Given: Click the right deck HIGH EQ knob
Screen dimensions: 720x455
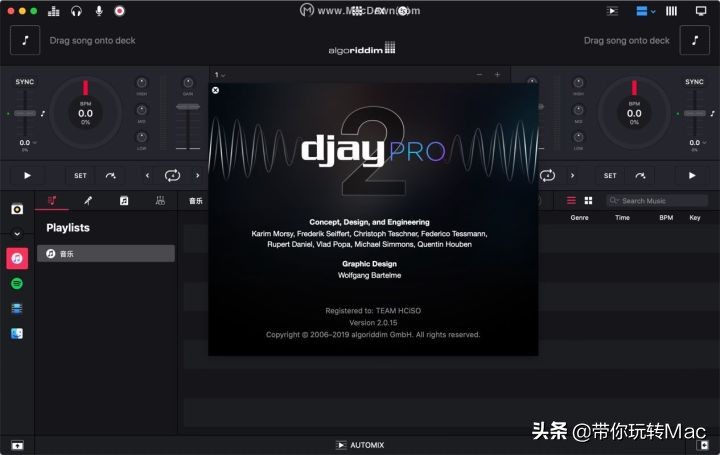Looking at the screenshot, I should tap(578, 83).
